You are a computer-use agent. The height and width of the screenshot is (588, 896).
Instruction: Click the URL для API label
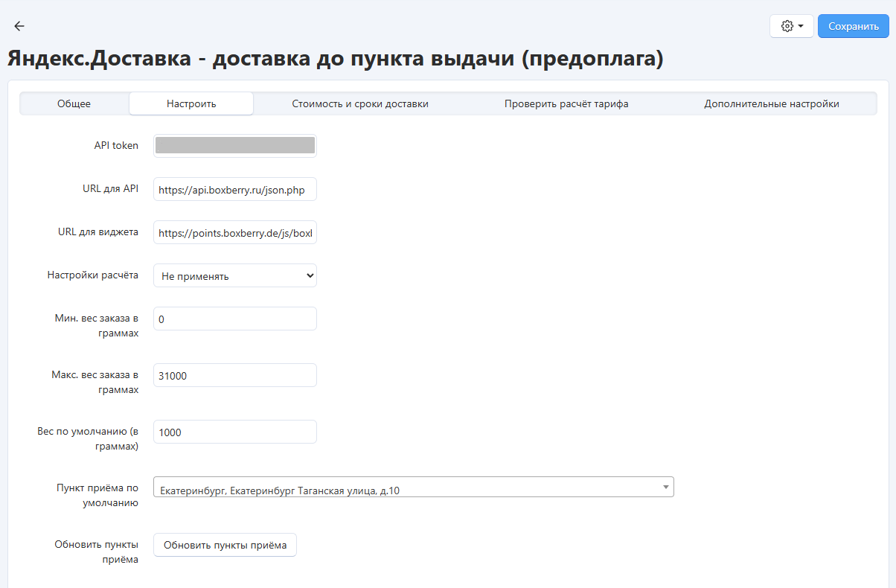110,188
